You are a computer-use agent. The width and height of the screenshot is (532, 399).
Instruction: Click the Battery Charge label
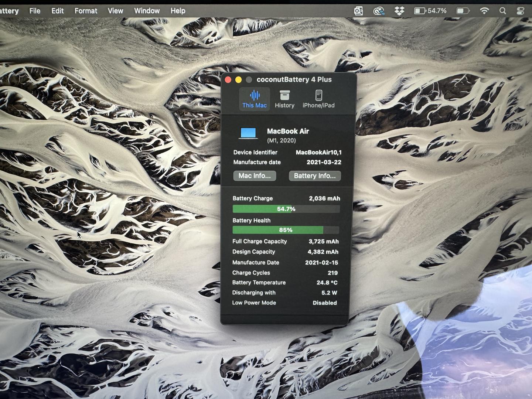[253, 198]
